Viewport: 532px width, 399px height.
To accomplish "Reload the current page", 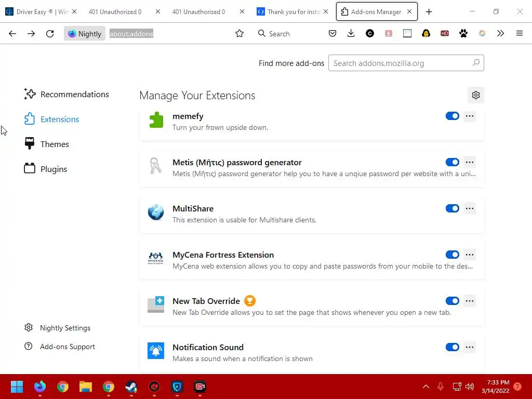I will pos(50,34).
